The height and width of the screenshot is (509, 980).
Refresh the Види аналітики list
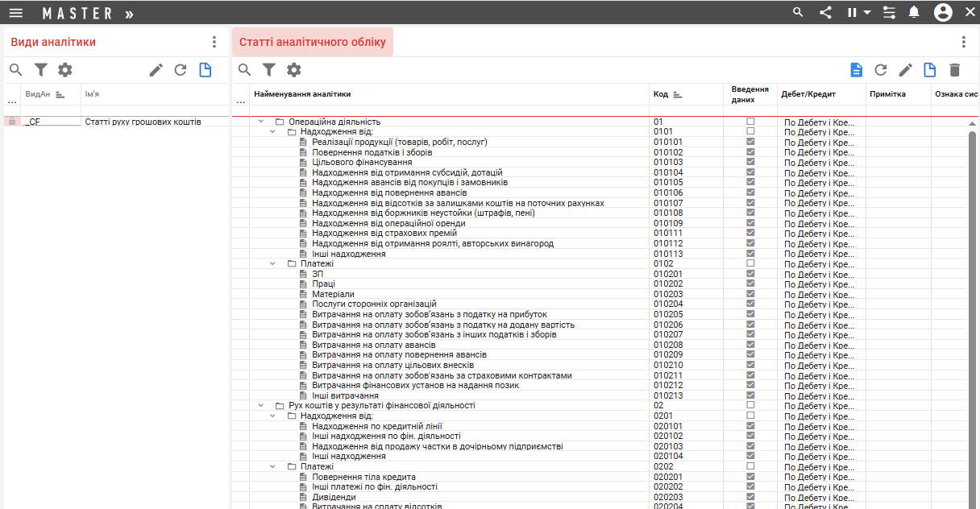[181, 70]
